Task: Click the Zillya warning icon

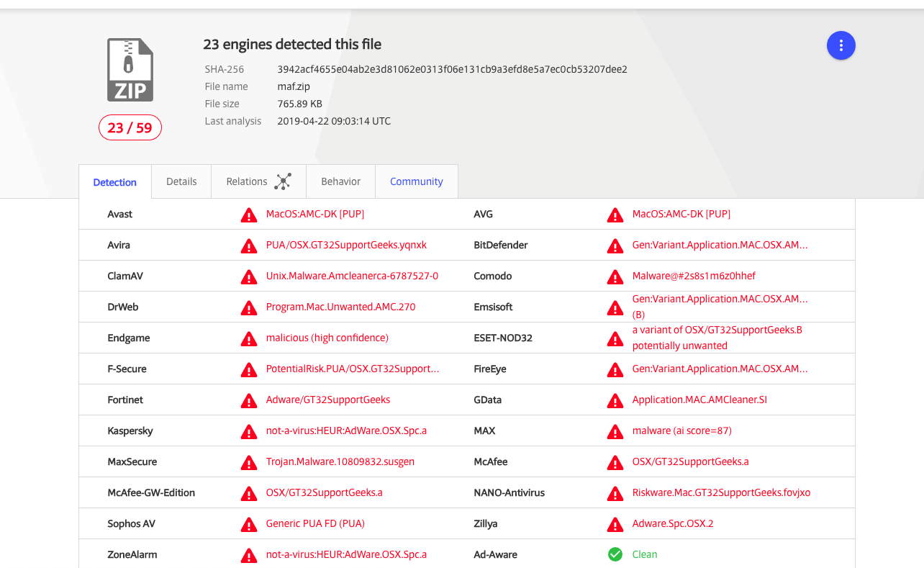Action: [x=615, y=524]
